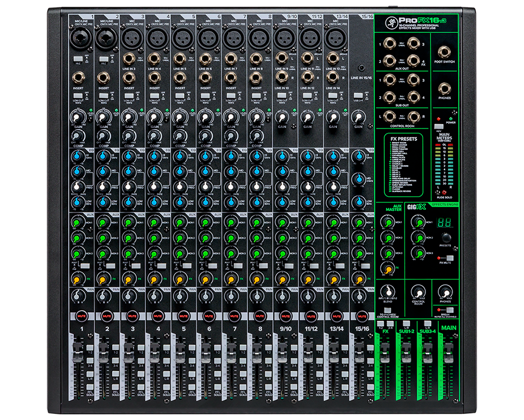Turn channel 1 HI EQ knob
Screen dimensions: 524x420
click(x=78, y=156)
